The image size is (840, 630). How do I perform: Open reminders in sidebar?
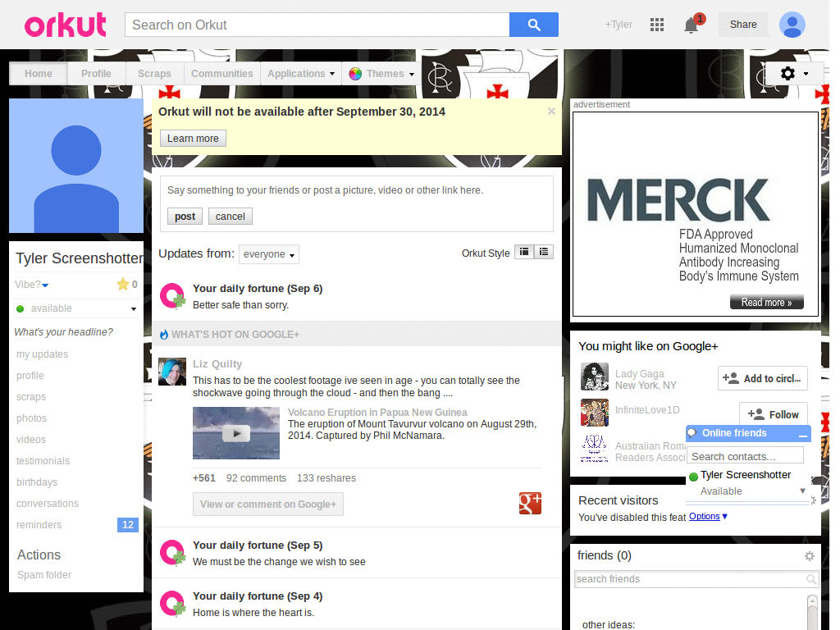pyautogui.click(x=39, y=525)
